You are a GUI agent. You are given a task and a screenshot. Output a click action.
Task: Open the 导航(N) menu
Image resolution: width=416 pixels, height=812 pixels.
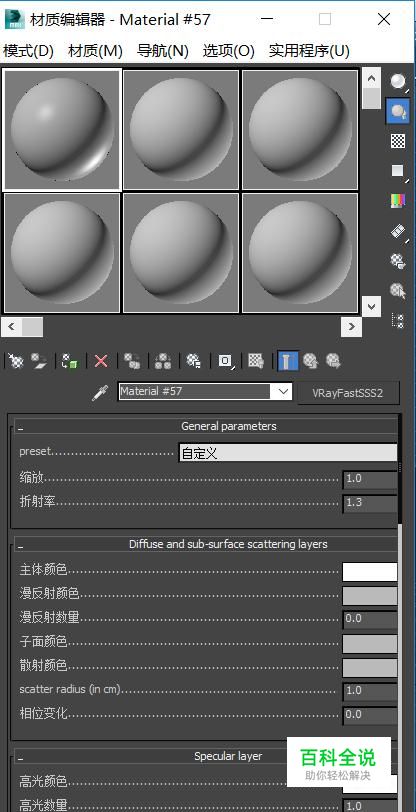163,51
